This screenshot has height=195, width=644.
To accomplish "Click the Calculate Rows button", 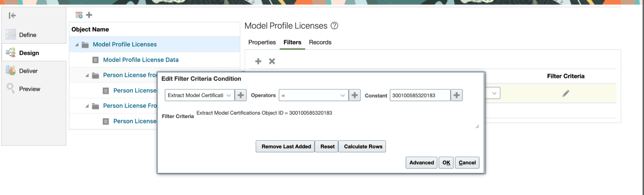I will click(362, 147).
